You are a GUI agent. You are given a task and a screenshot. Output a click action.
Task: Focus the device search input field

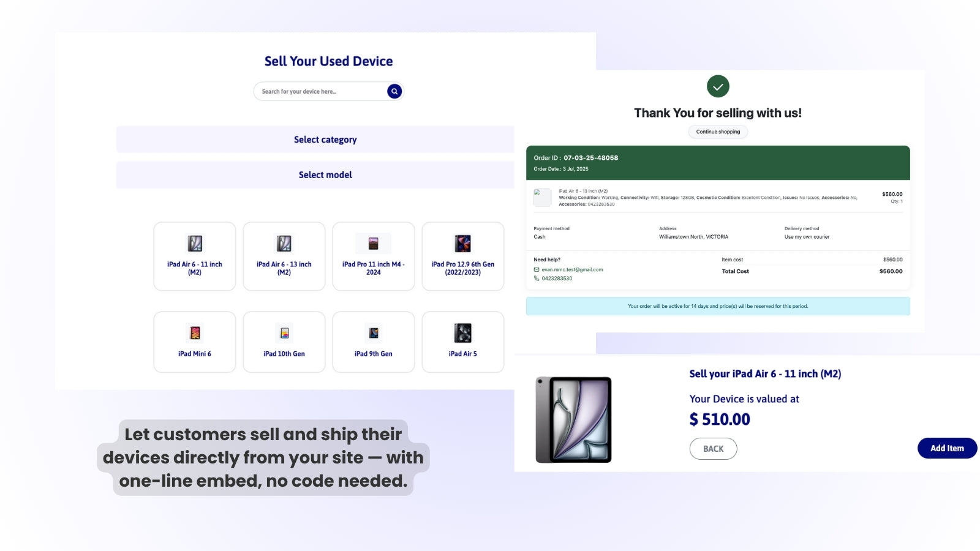[321, 91]
